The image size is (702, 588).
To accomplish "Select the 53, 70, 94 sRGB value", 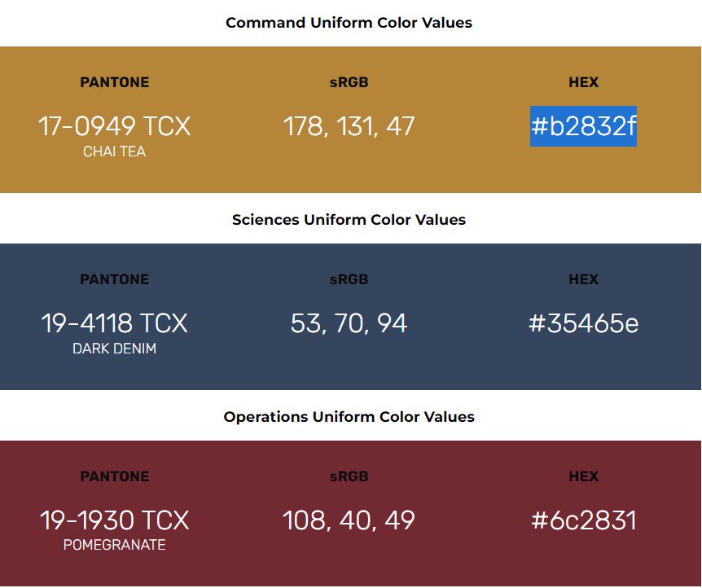I will click(349, 323).
